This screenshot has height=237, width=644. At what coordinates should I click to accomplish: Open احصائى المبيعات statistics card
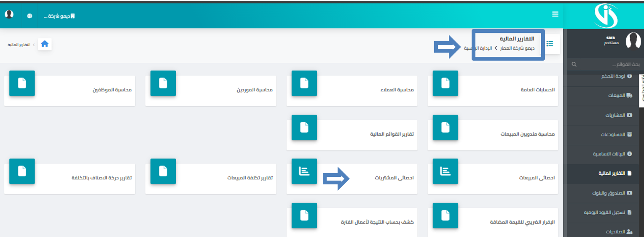(493, 178)
